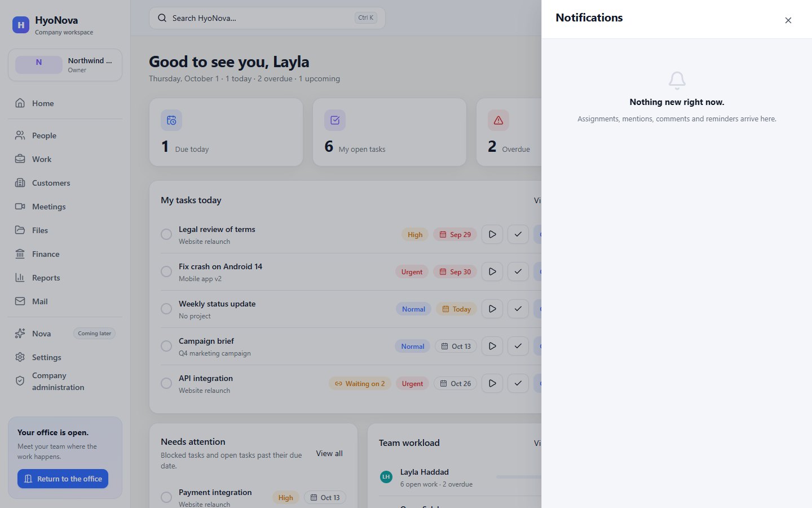The height and width of the screenshot is (508, 812).
Task: Click the Files folder icon
Action: coord(20,230)
